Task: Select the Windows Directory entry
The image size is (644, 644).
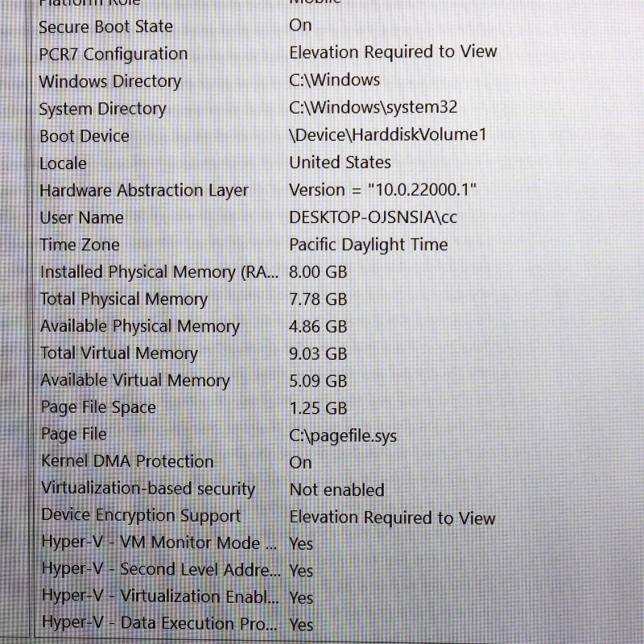Action: tap(109, 81)
